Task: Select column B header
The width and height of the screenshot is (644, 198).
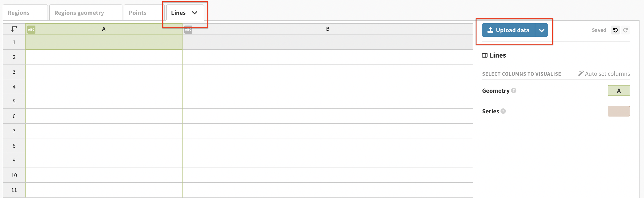Action: click(x=328, y=29)
